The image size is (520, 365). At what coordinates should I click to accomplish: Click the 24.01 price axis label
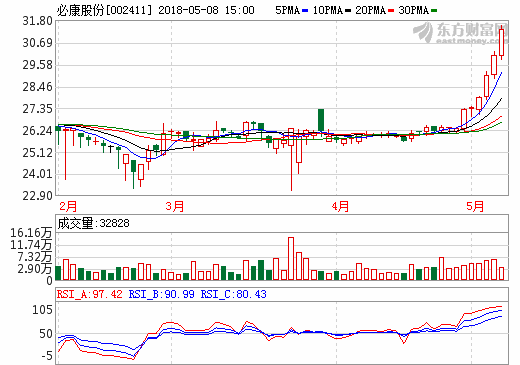point(37,174)
